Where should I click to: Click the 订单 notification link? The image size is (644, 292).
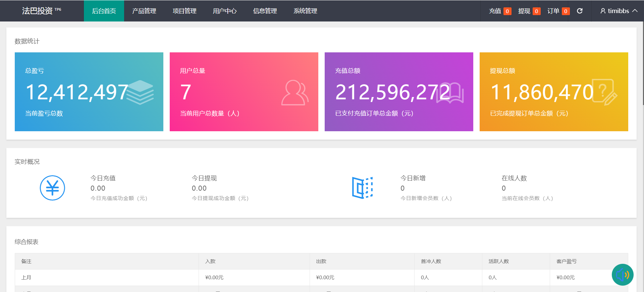tap(558, 11)
